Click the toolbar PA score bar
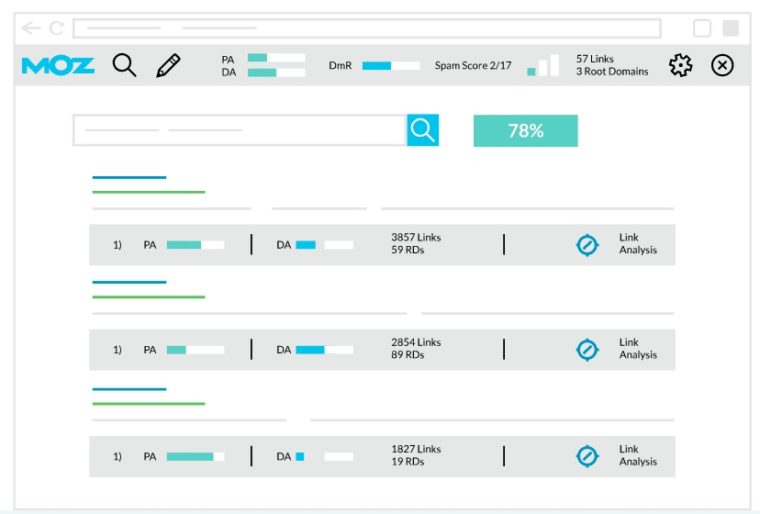760x514 pixels. coord(276,58)
